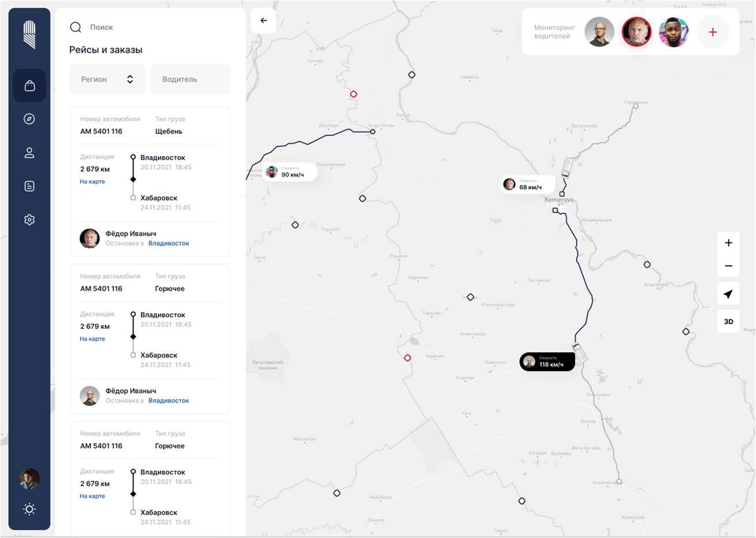Select the blue marker west of Toguchin
Viewport: 756px width, 538px height.
(x=295, y=225)
